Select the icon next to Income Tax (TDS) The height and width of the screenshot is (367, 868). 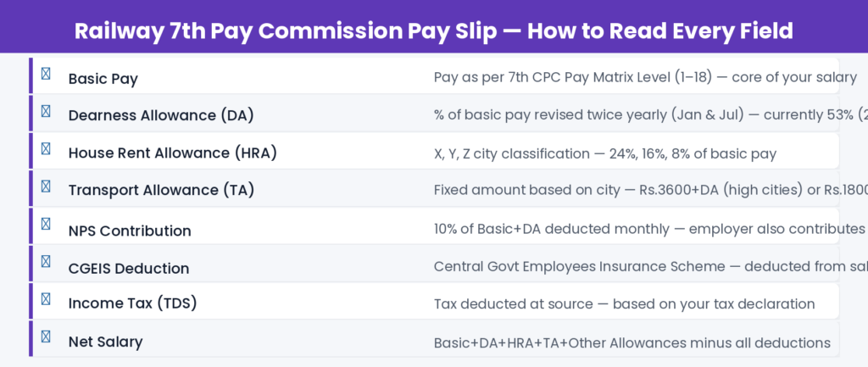click(x=46, y=299)
